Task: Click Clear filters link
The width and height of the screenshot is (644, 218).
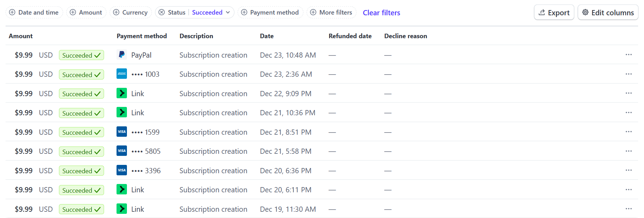Action: coord(381,13)
